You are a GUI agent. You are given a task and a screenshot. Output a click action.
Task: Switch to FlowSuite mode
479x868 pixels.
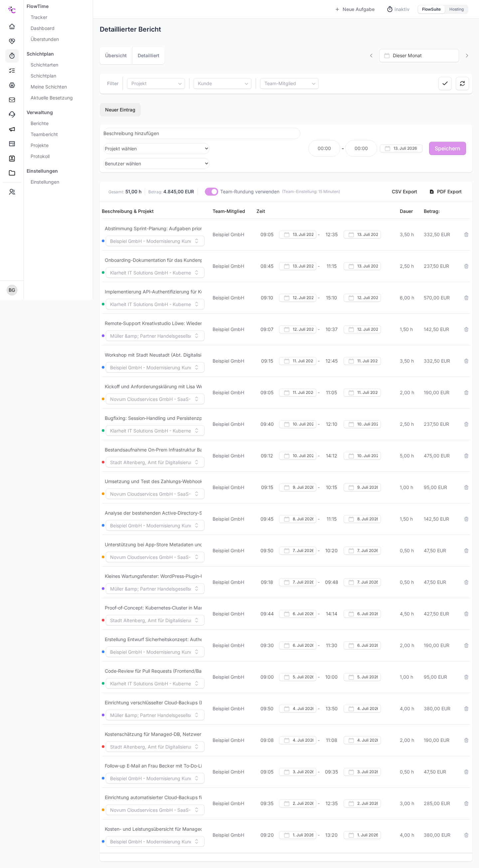[x=431, y=9]
